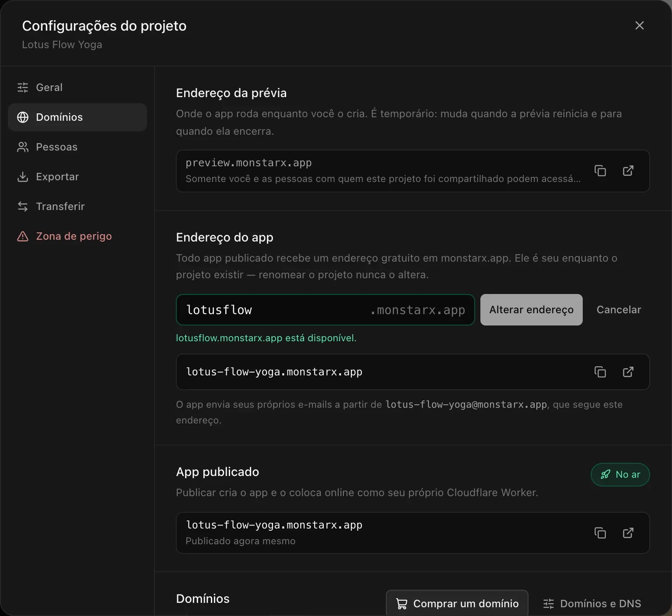Open preview.monstarx.app in a new tab
This screenshot has height=616, width=672.
click(x=628, y=171)
